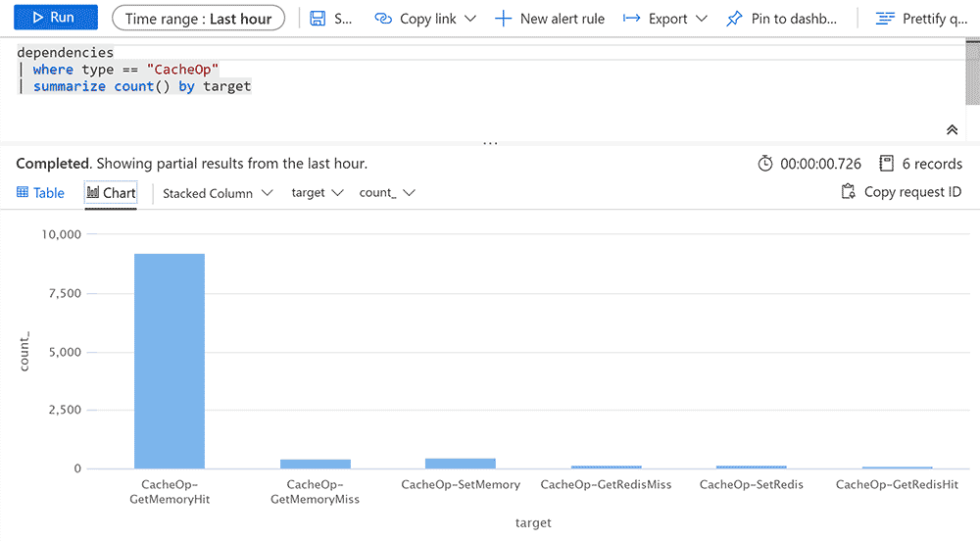Screen dimensions: 980x541
Task: Click the Export arrow icon
Action: coord(631,19)
